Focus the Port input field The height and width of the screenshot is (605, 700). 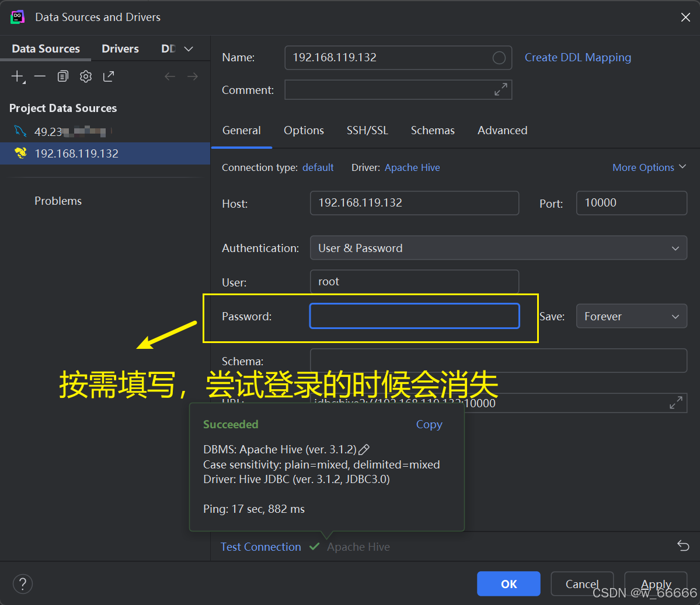(631, 203)
